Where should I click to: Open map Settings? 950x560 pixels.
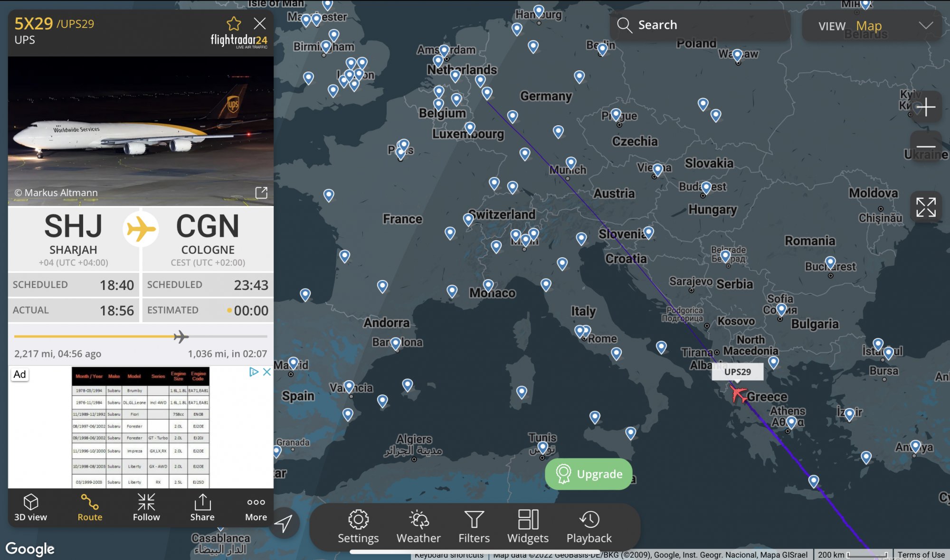tap(358, 527)
